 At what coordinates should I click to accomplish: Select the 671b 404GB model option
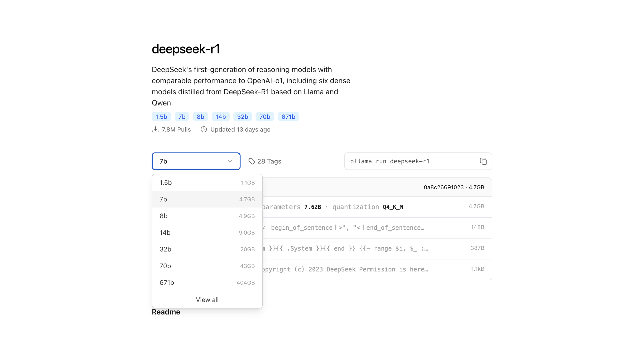click(207, 283)
